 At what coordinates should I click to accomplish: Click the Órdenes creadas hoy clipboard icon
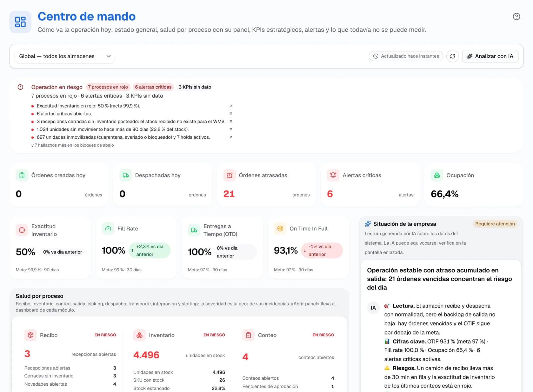coord(22,175)
